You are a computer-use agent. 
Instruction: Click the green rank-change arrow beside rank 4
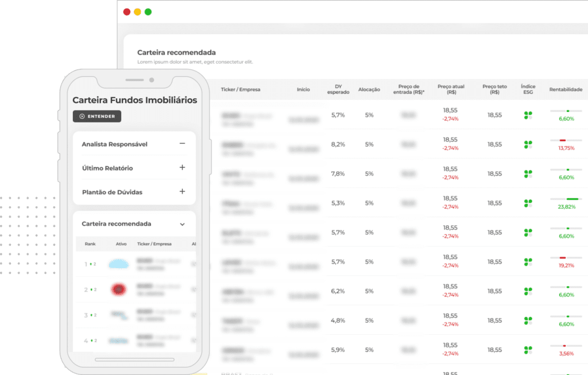[91, 341]
